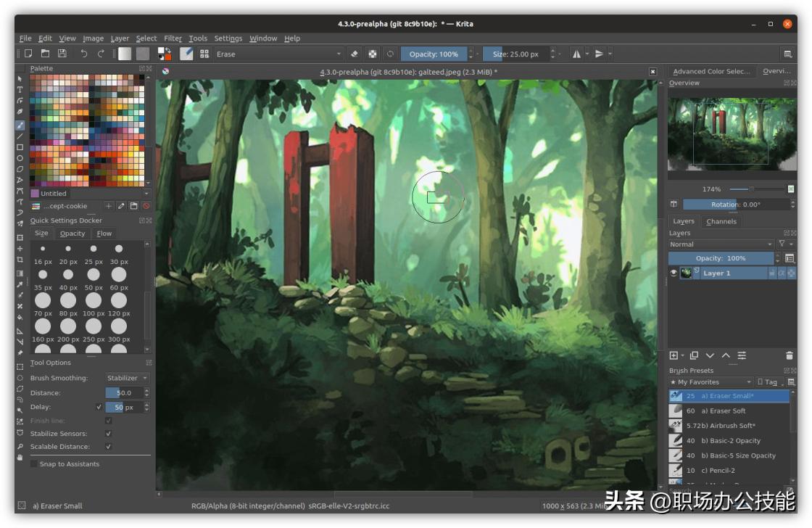Uncheck the Stabilize Sensors checkbox
This screenshot has height=528, width=812.
coord(109,434)
